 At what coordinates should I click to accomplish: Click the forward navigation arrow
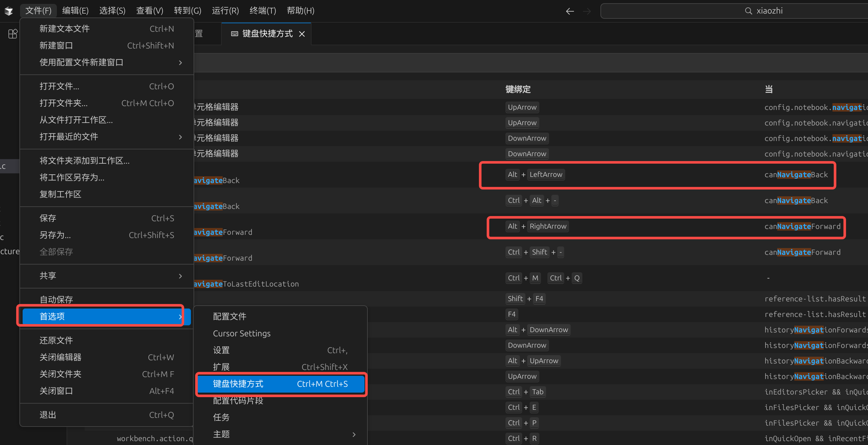pyautogui.click(x=587, y=11)
